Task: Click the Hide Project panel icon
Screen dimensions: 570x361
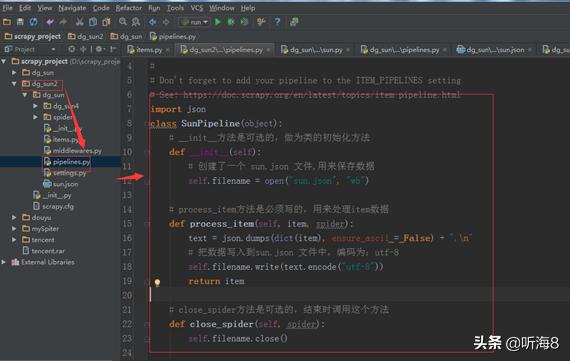Action: pyautogui.click(x=113, y=49)
